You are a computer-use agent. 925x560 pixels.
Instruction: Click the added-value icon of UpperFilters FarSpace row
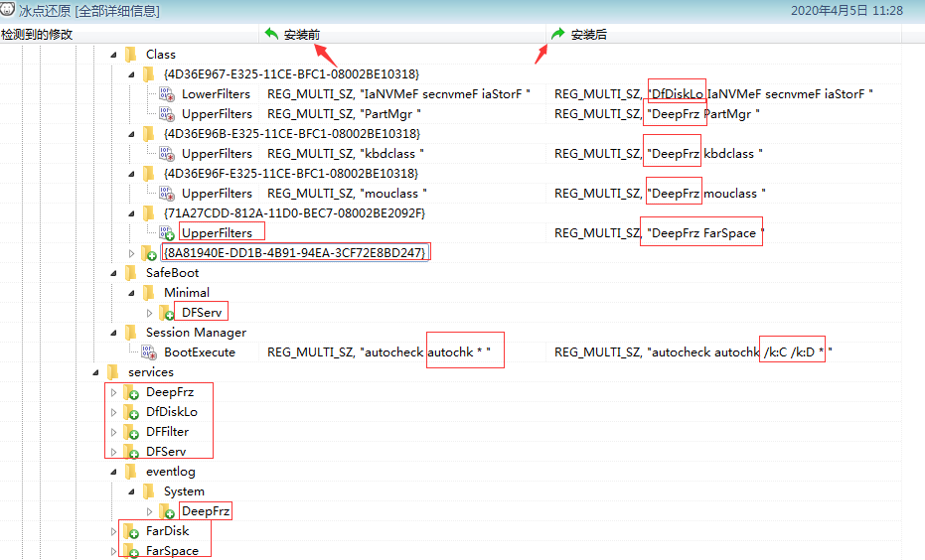click(x=167, y=233)
